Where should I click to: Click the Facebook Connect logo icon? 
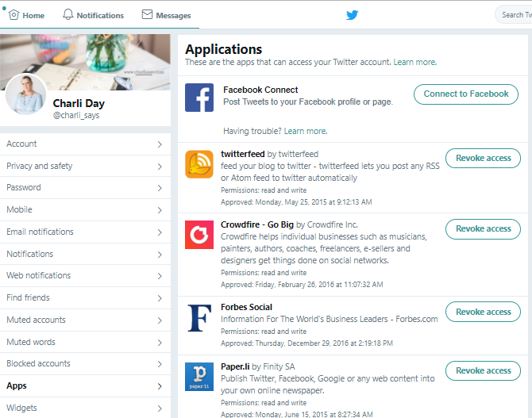[199, 98]
